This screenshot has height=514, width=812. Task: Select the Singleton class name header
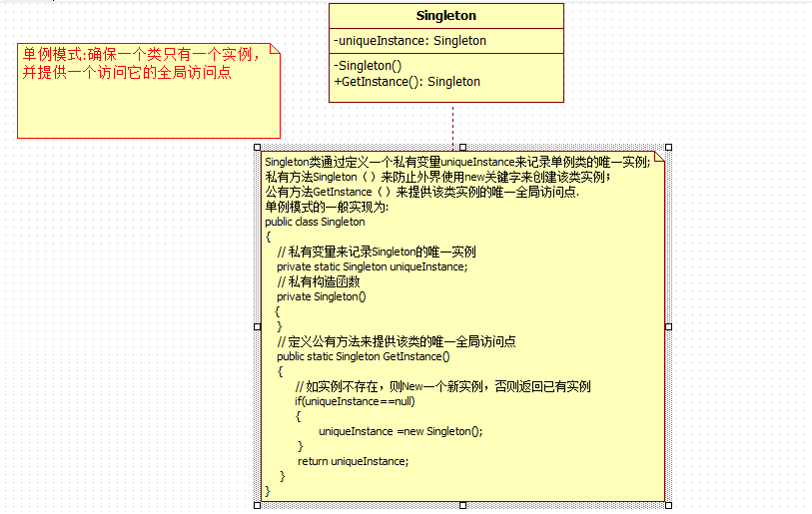pos(445,16)
